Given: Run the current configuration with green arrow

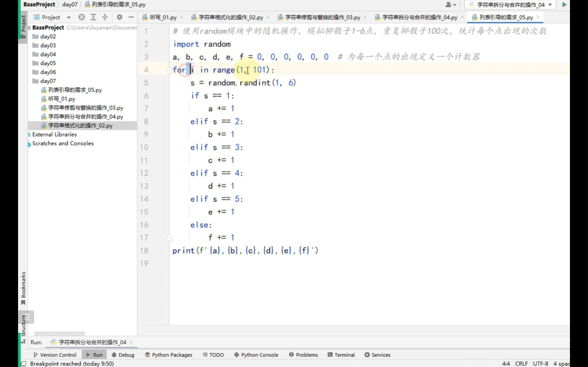Looking at the screenshot, I should click(564, 5).
